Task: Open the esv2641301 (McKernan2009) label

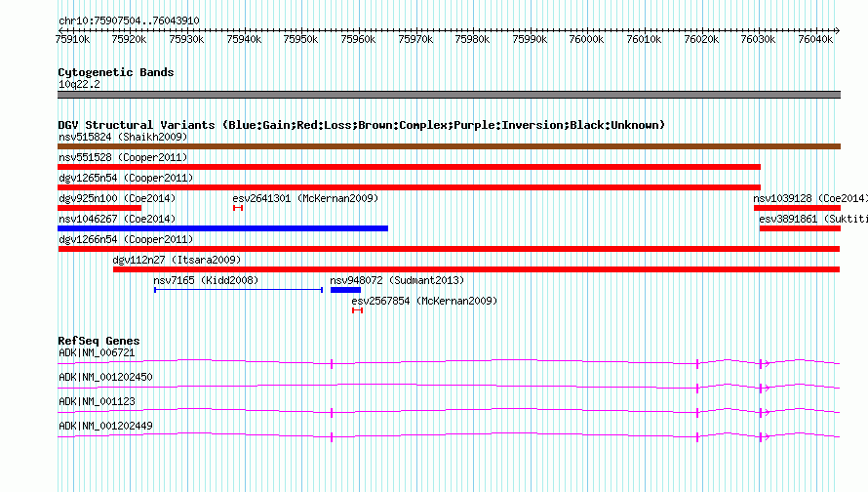Action: tap(305, 198)
